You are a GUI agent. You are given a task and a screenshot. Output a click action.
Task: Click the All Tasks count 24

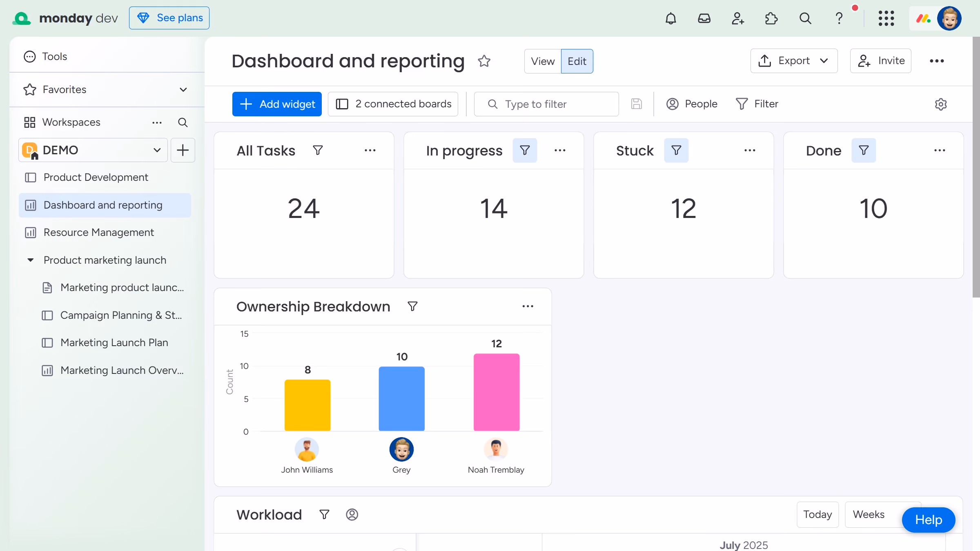[303, 208]
